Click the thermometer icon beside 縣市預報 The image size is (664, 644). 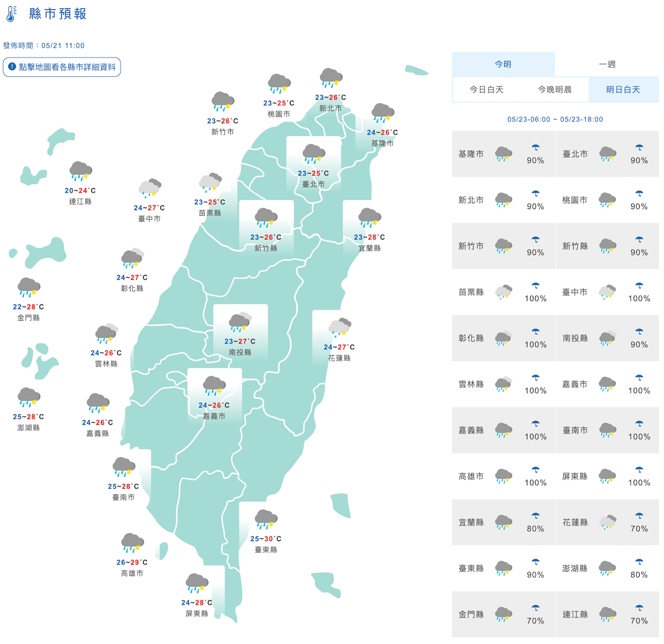[11, 14]
